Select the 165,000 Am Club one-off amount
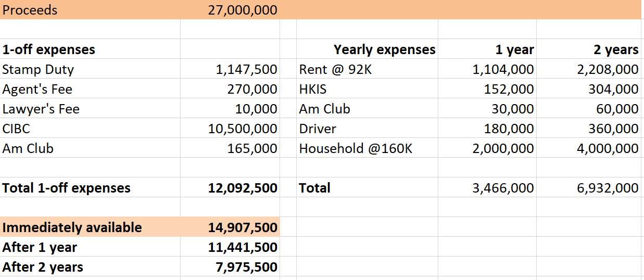Viewport: 644px width, 280px height. (x=230, y=148)
